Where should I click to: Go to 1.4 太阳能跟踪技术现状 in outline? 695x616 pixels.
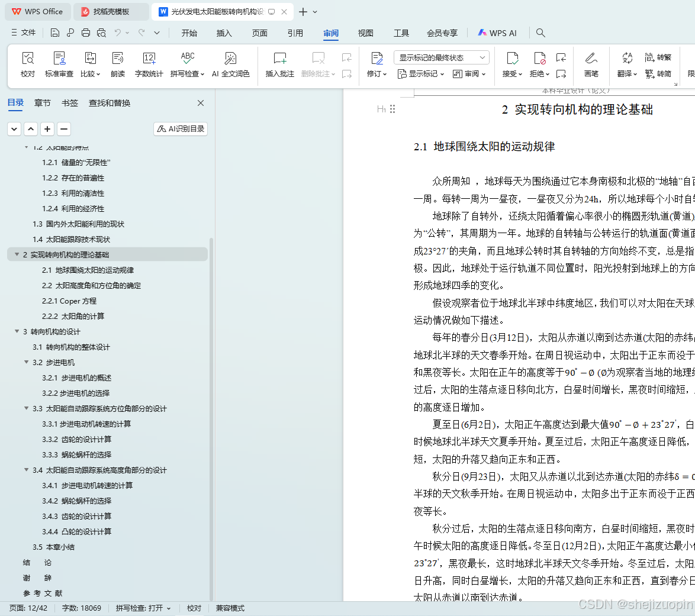[x=72, y=239]
